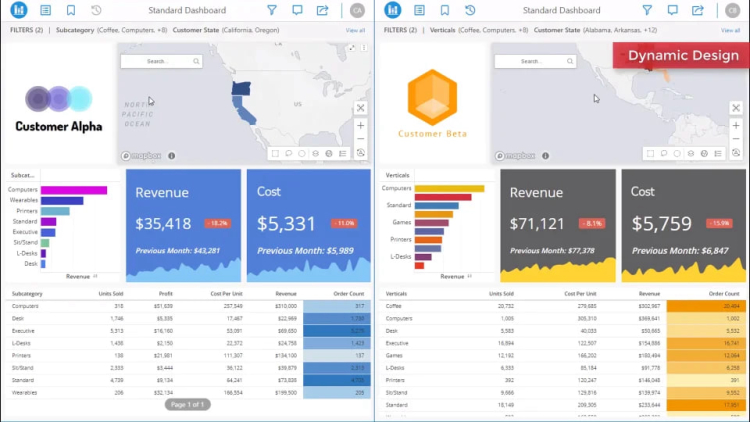Click the bookmark icon in left dashboard

[70, 10]
